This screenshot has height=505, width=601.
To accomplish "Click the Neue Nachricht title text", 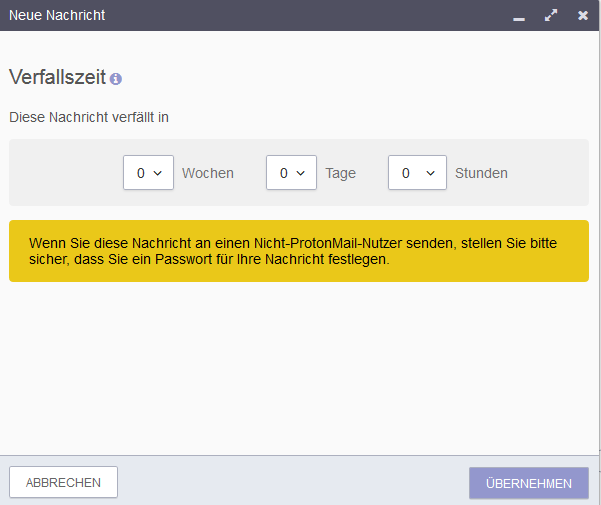I will click(57, 15).
